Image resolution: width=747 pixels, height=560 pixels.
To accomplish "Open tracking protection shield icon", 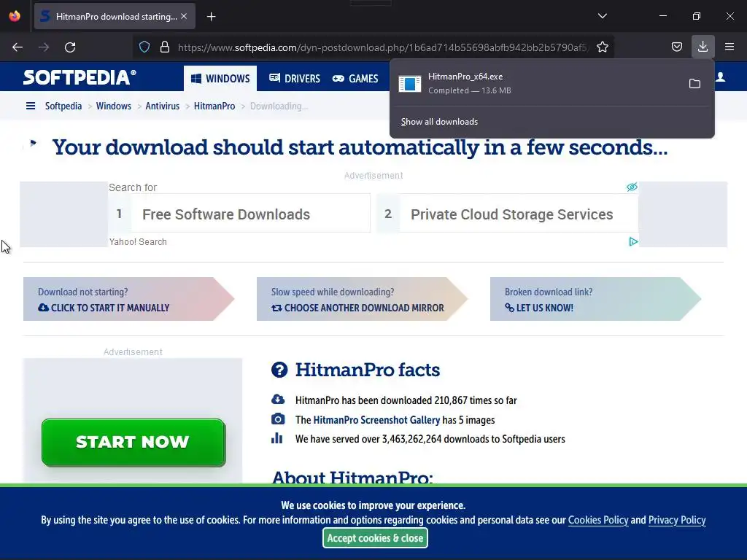I will pyautogui.click(x=144, y=47).
